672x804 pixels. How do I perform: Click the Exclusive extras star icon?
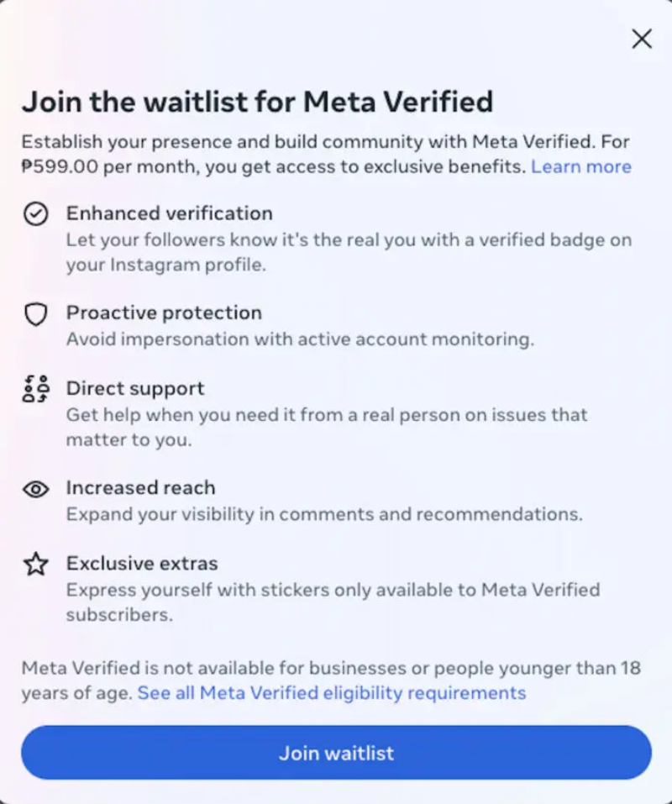coord(35,565)
